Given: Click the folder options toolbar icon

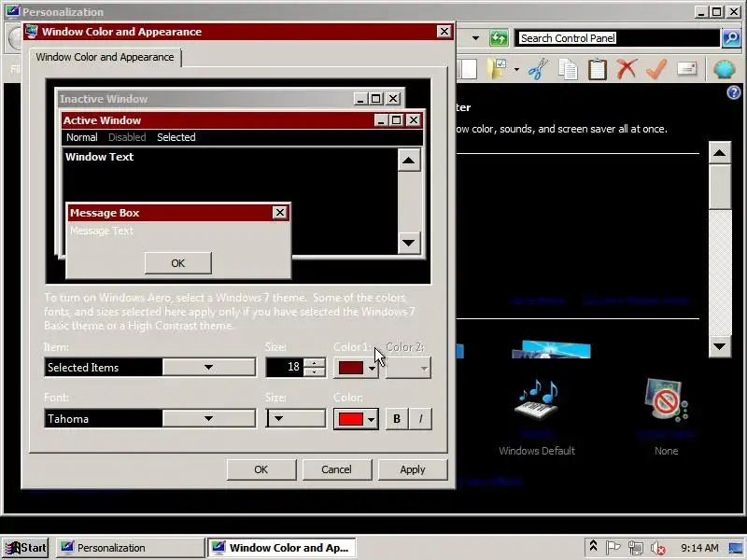Looking at the screenshot, I should coord(499,69).
